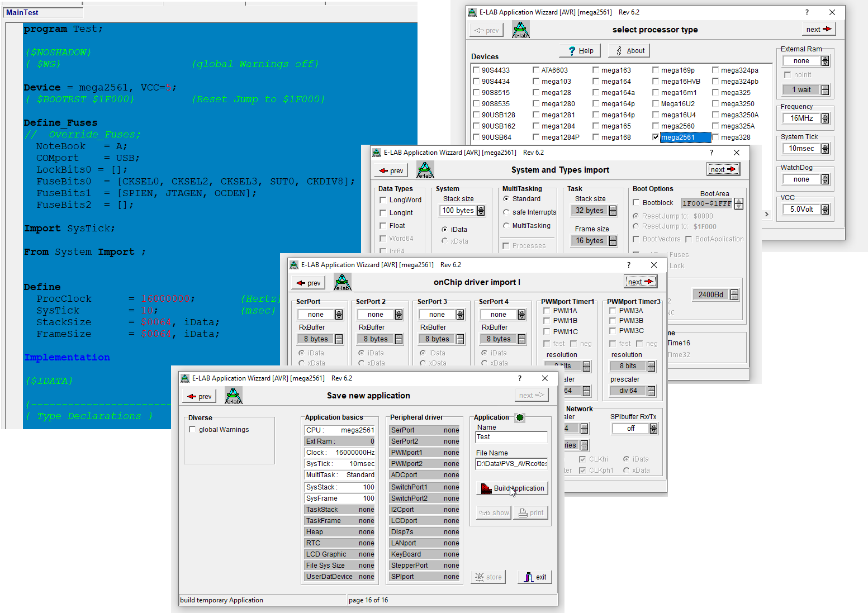Change the 2400Bd baud rate stepper

coord(734,294)
